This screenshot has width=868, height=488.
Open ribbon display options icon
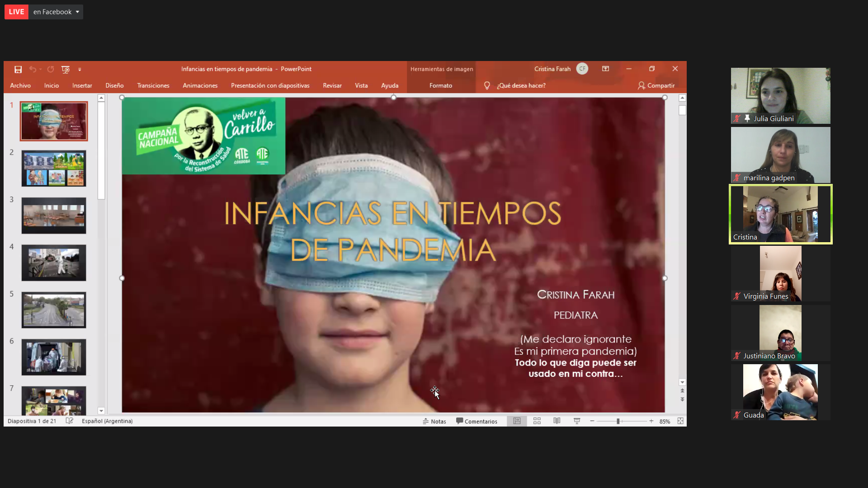click(605, 69)
